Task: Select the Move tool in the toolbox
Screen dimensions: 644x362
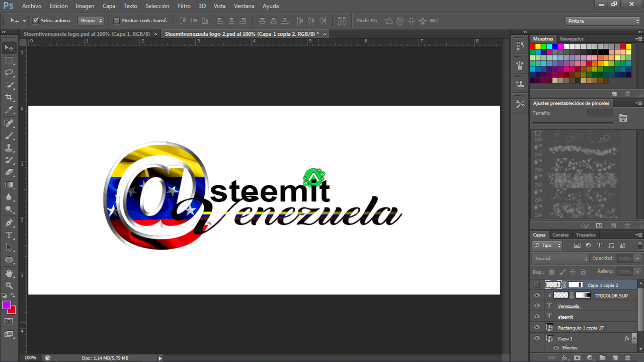Action: point(9,48)
